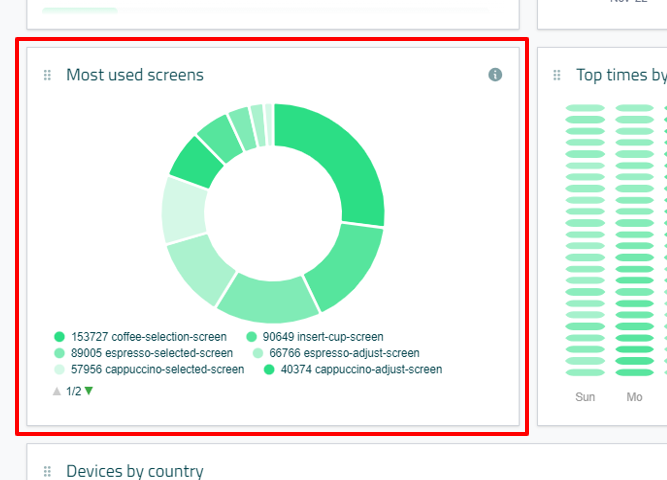This screenshot has height=480, width=667.
Task: Click the top heatmap cell in Sun column
Action: (x=585, y=108)
